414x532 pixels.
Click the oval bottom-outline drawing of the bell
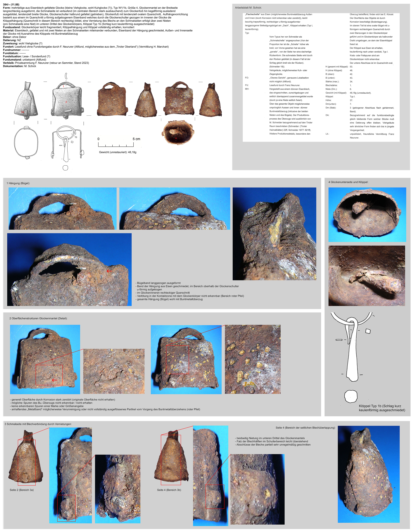point(26,142)
